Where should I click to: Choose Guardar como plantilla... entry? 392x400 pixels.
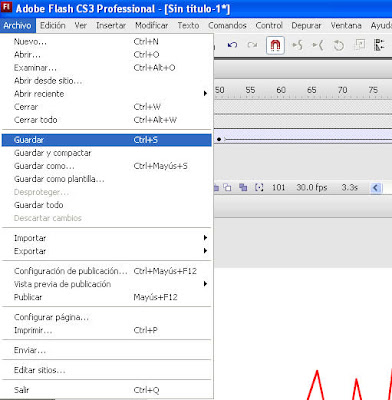pos(107,179)
